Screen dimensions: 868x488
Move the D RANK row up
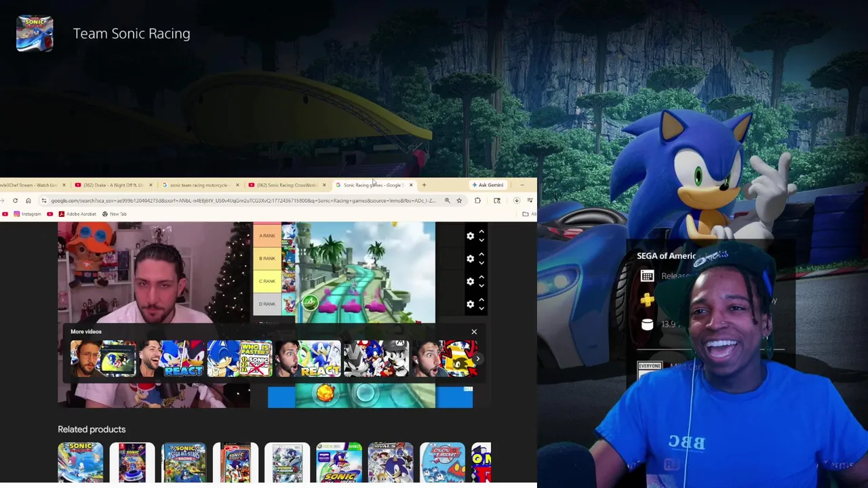(481, 300)
